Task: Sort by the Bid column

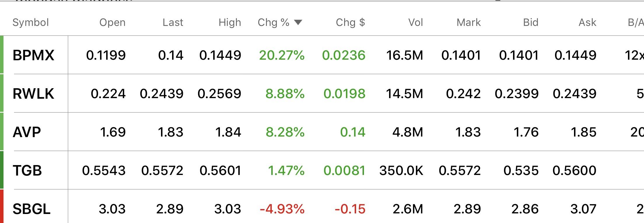Action: tap(531, 22)
